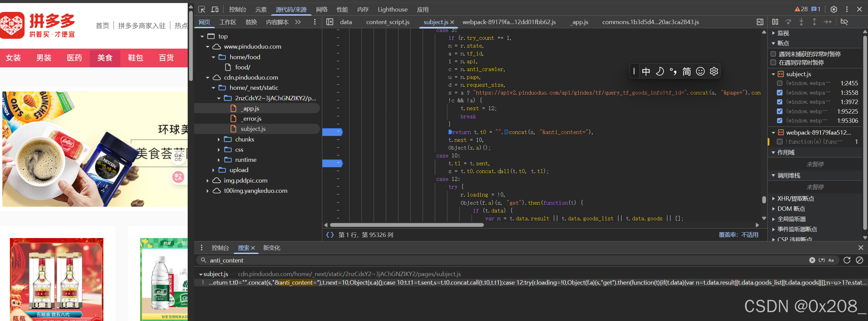Step out of current function

pos(814,22)
